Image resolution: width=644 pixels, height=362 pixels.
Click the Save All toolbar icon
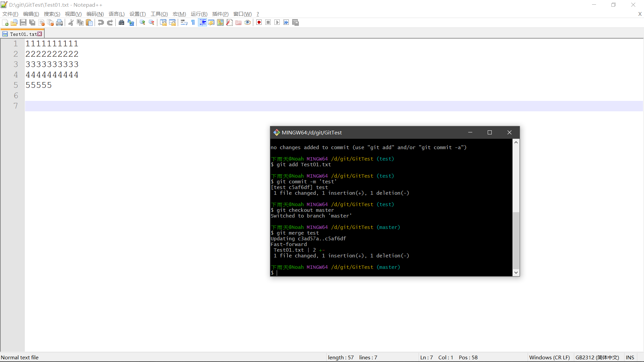pos(32,22)
